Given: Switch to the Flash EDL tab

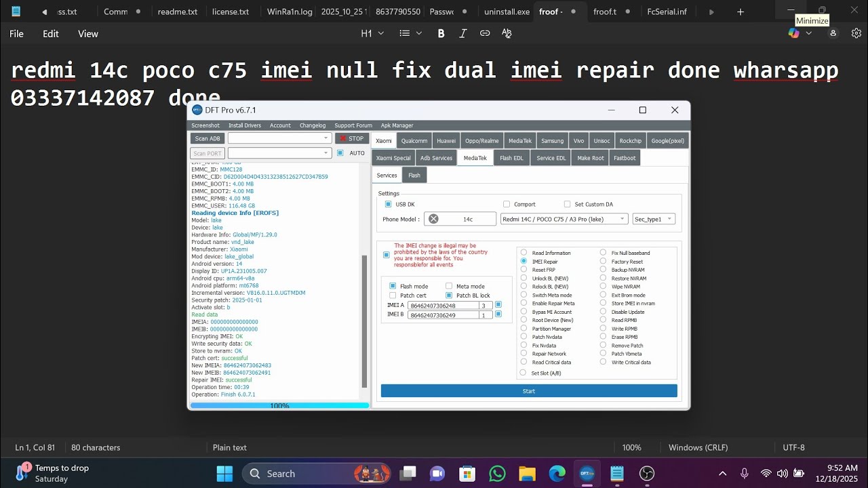Looking at the screenshot, I should 511,158.
